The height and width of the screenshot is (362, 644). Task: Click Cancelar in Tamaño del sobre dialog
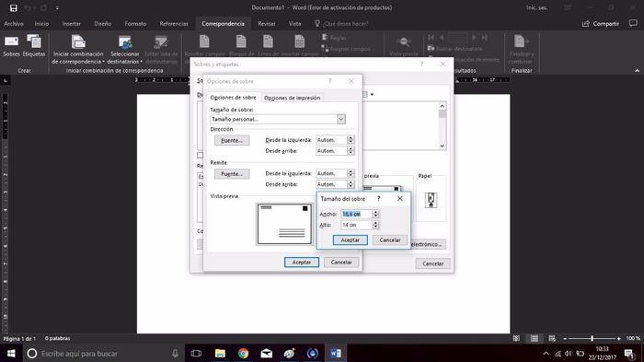[x=390, y=240]
